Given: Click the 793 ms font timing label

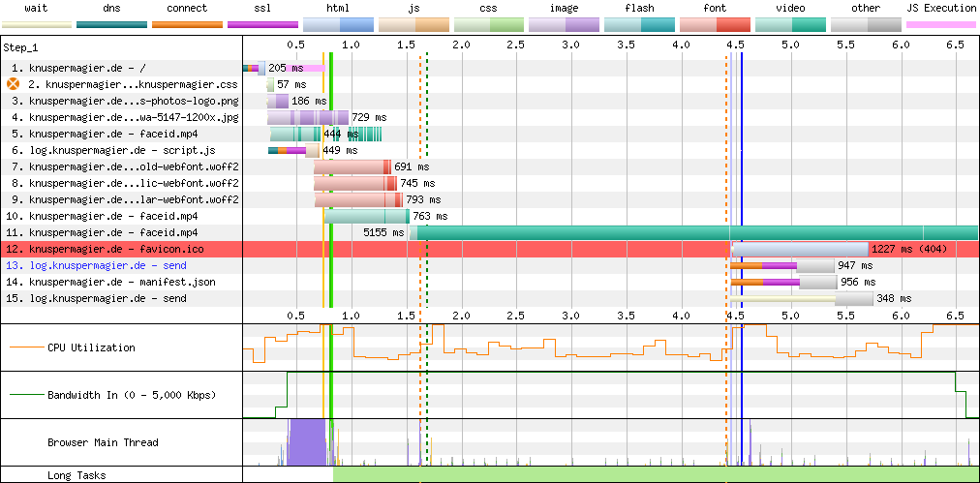Looking at the screenshot, I should point(423,200).
